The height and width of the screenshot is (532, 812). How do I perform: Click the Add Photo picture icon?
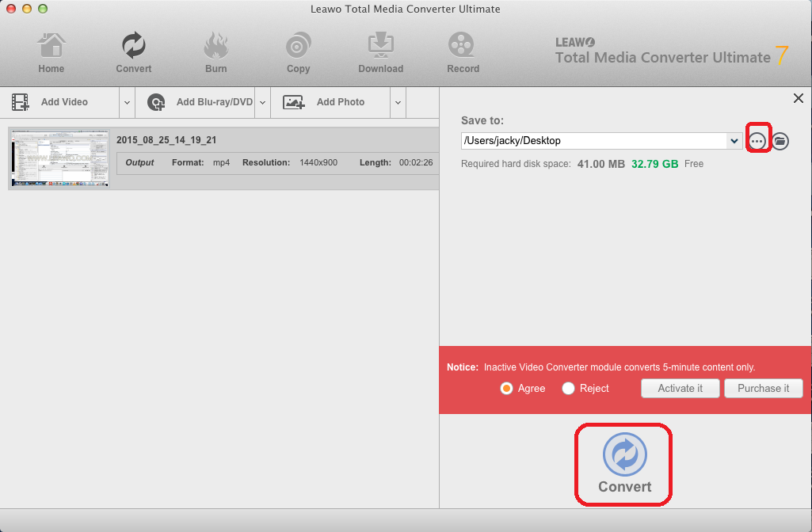[294, 102]
